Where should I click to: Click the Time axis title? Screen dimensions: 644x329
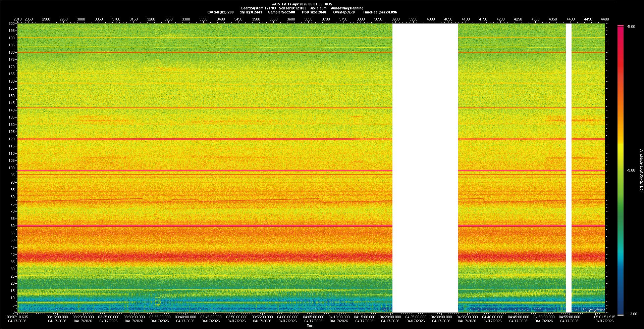310,326
